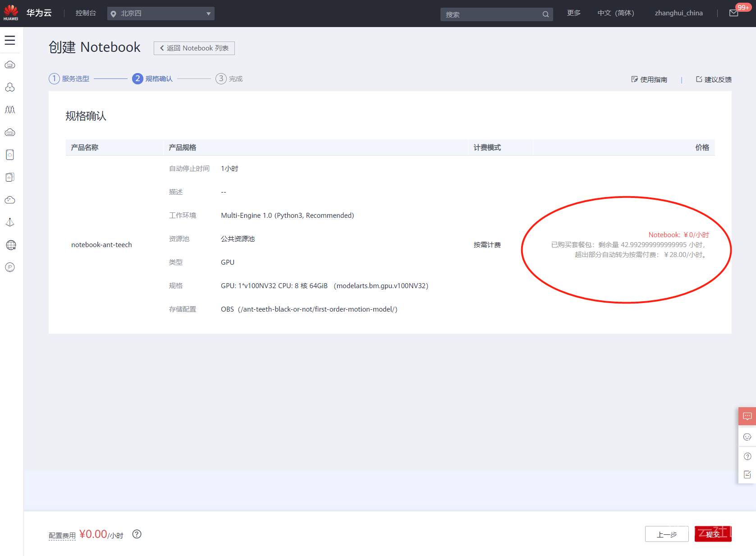Image resolution: width=756 pixels, height=556 pixels.
Task: Open the hamburger navigation menu
Action: [x=10, y=40]
